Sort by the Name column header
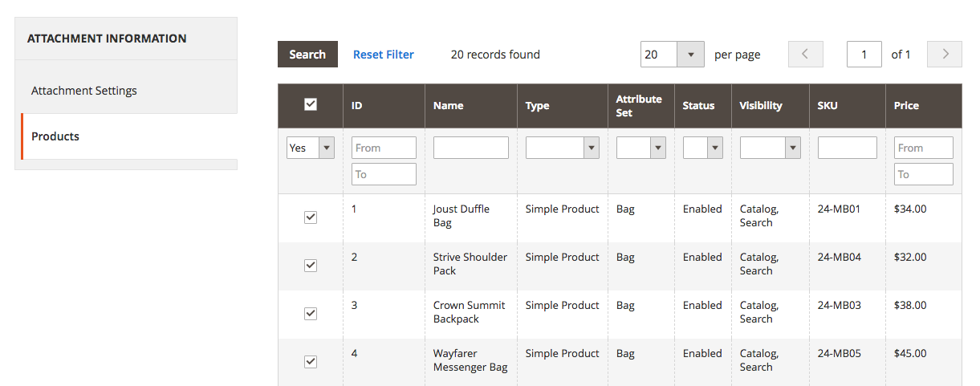Image resolution: width=980 pixels, height=386 pixels. pos(471,106)
